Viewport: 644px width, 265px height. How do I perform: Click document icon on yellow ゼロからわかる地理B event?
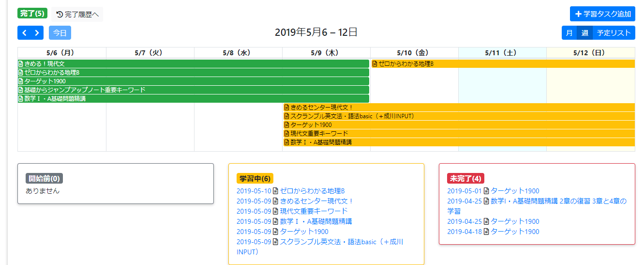click(374, 64)
